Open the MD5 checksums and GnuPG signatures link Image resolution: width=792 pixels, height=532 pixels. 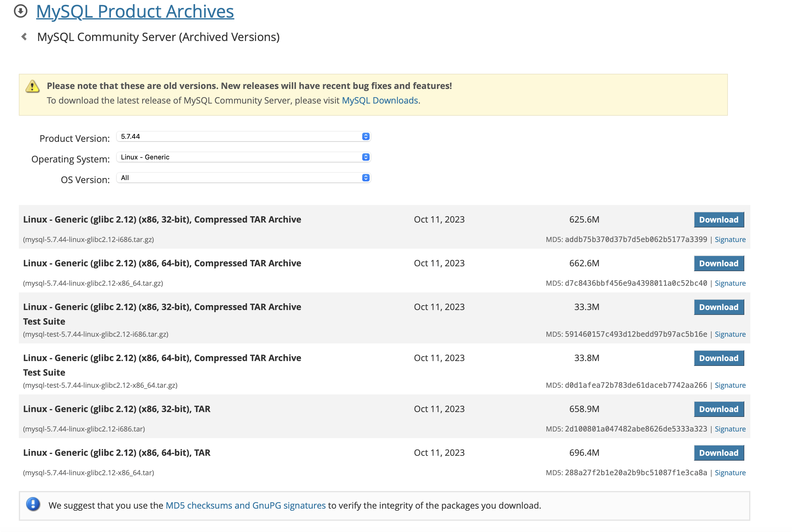[x=246, y=506]
